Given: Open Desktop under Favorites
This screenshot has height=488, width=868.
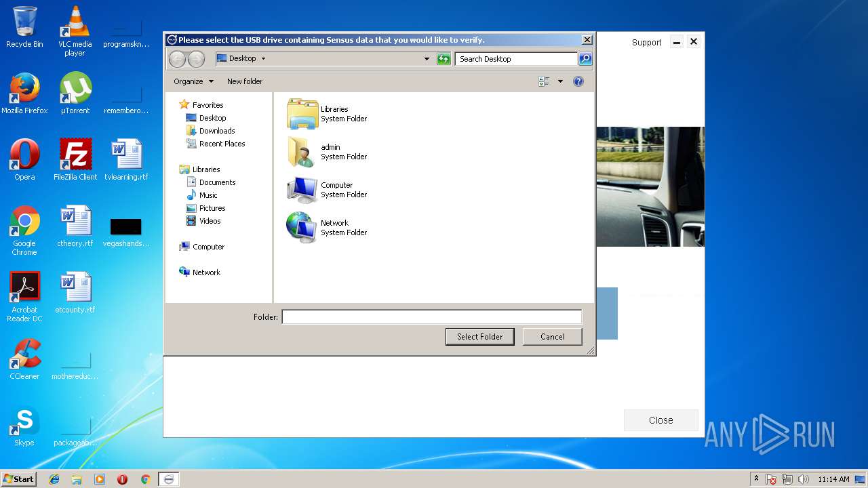Looking at the screenshot, I should pyautogui.click(x=206, y=118).
